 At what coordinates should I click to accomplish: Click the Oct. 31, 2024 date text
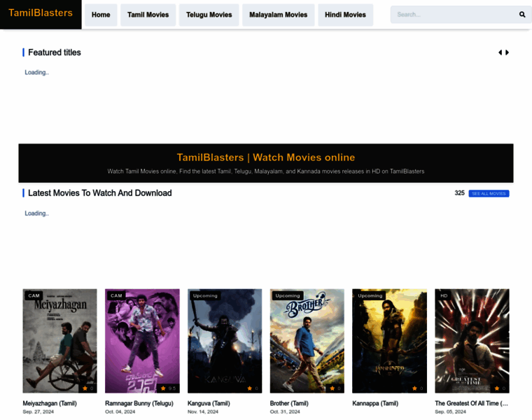[x=285, y=412]
